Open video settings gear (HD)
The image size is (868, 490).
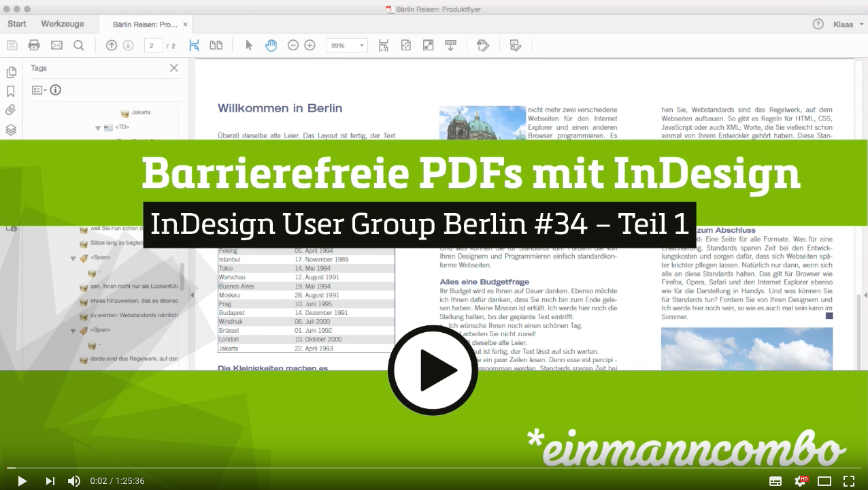[x=801, y=481]
